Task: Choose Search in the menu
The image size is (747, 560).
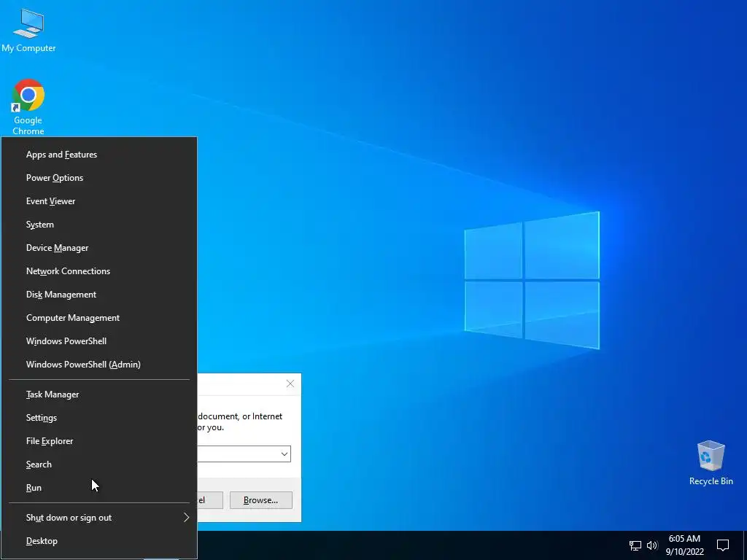Action: pyautogui.click(x=99, y=464)
